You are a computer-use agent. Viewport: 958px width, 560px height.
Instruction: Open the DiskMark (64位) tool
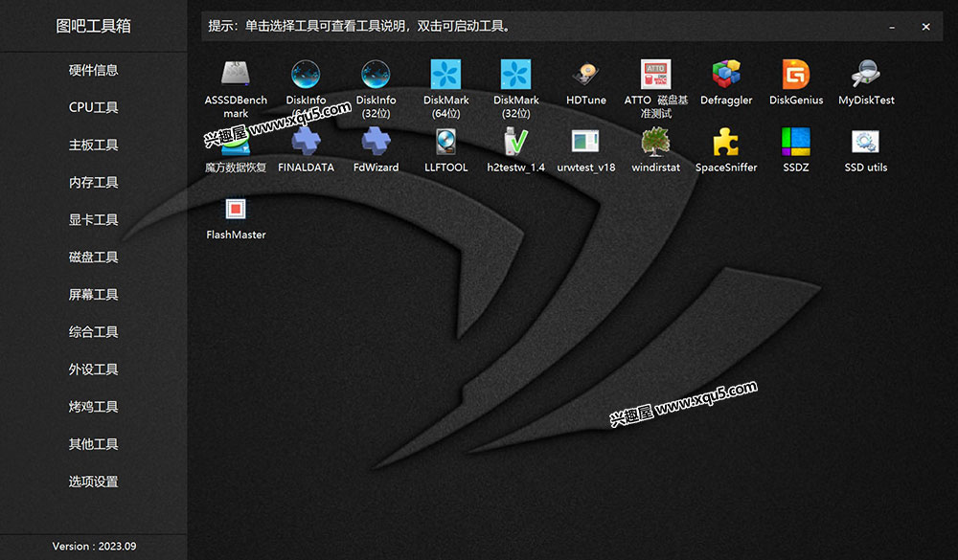tap(446, 74)
